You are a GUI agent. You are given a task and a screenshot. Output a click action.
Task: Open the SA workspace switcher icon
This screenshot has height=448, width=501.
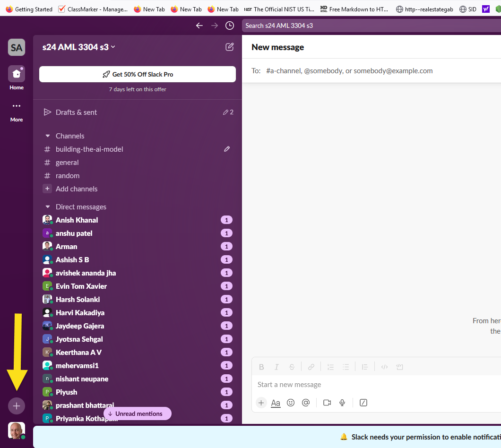coord(17,47)
